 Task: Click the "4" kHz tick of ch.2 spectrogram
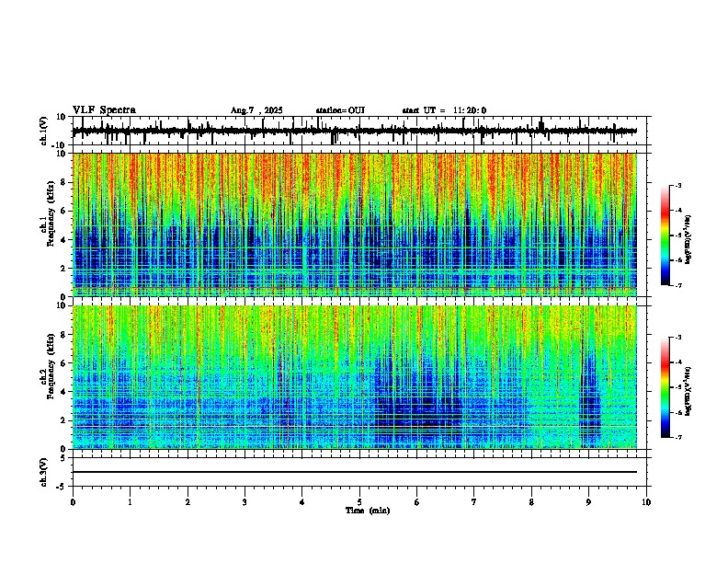click(64, 392)
